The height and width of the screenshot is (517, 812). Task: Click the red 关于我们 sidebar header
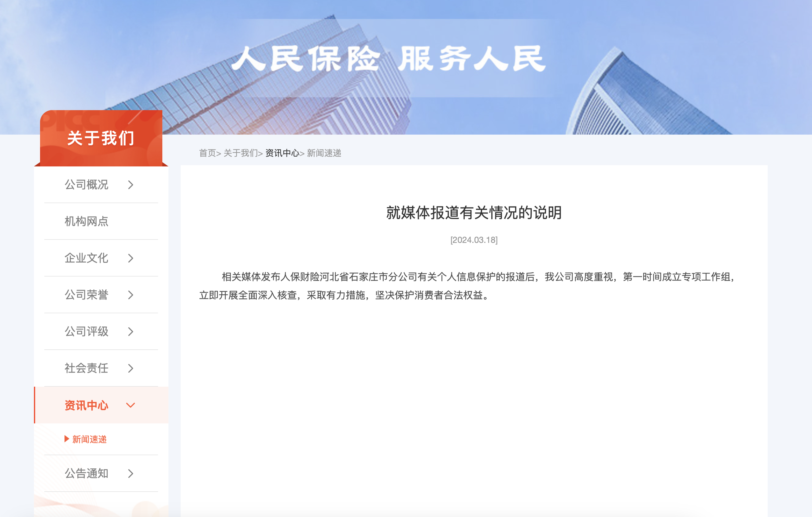[101, 138]
